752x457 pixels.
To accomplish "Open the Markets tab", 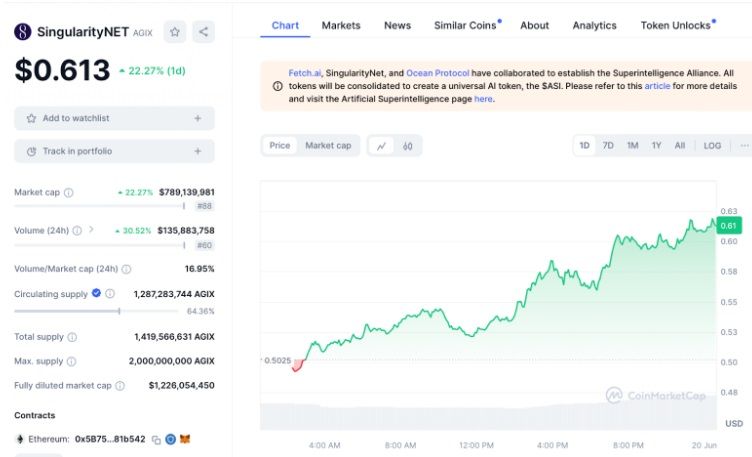I will [341, 25].
